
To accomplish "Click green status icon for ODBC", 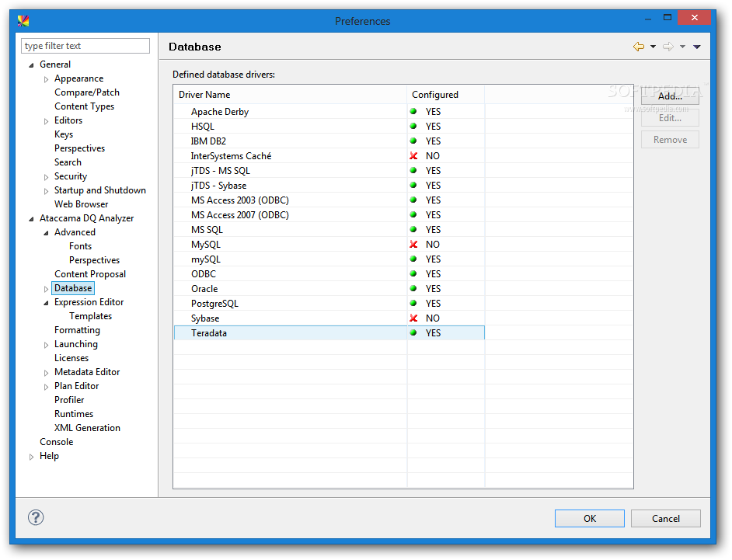I will tap(413, 274).
